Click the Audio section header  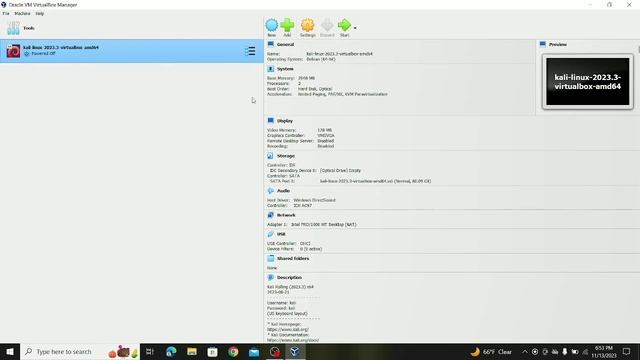(283, 191)
